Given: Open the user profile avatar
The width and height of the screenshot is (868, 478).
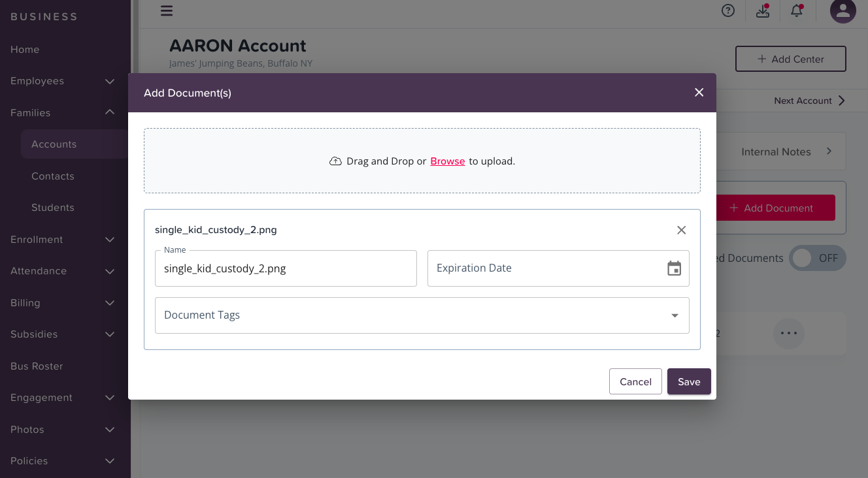Looking at the screenshot, I should (843, 10).
